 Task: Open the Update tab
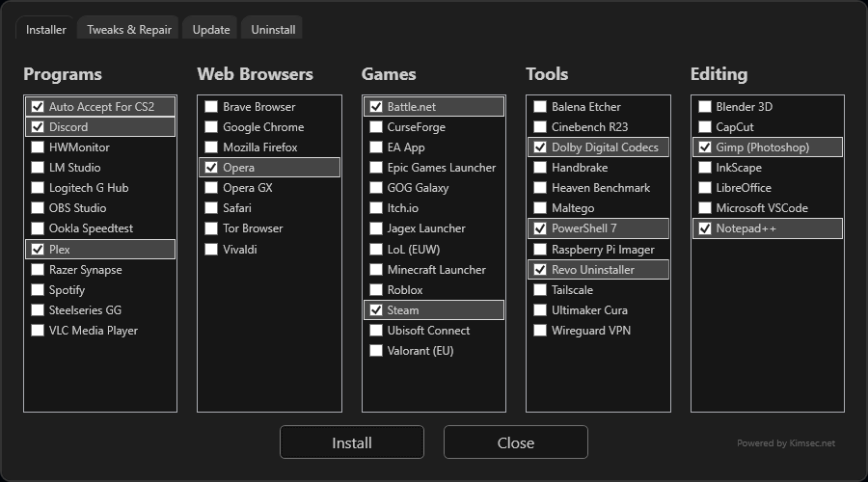coord(211,29)
